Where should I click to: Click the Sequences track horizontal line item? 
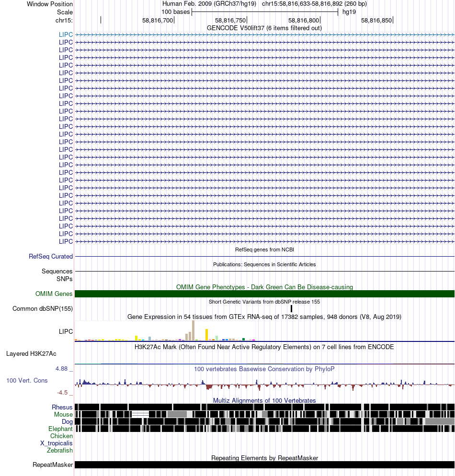[x=264, y=271]
